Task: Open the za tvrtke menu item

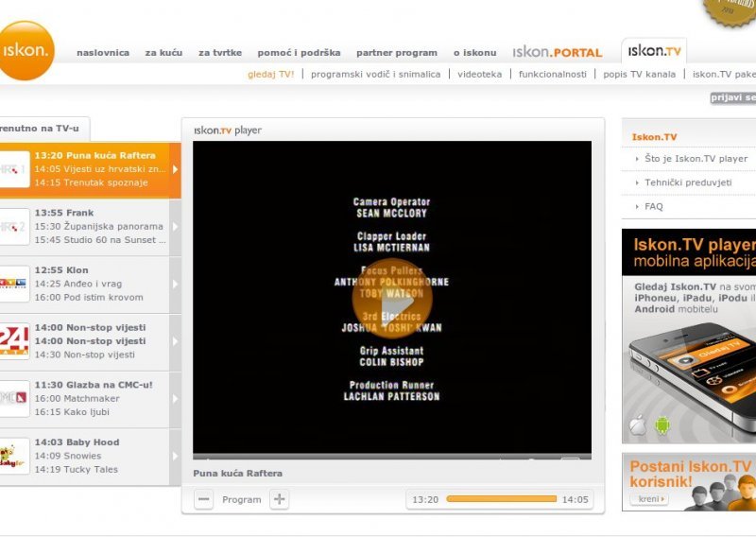Action: tap(220, 53)
